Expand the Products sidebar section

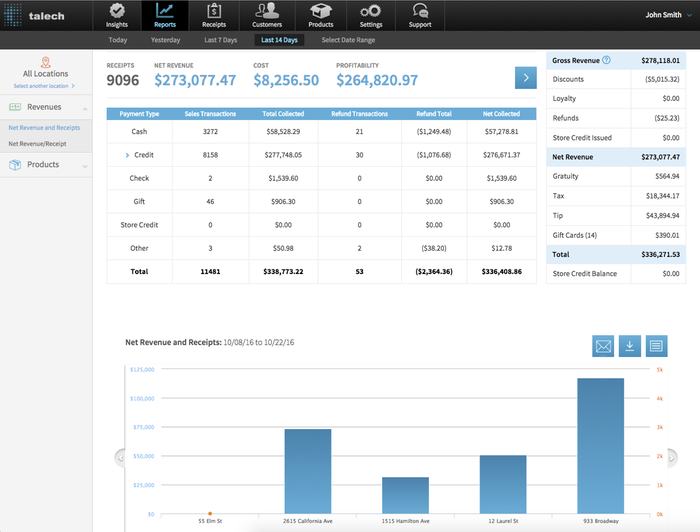pyautogui.click(x=84, y=165)
